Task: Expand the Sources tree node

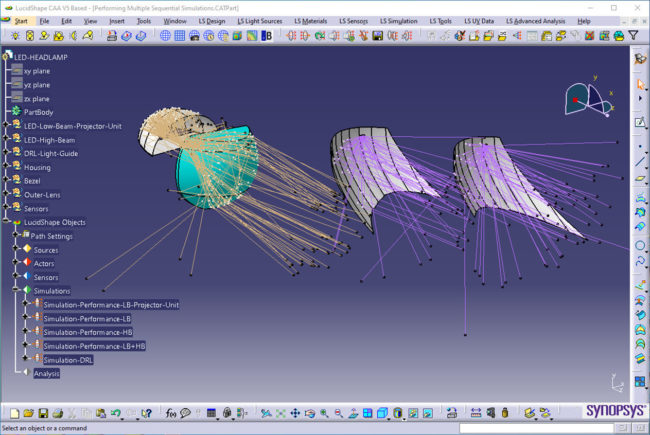Action: tap(15, 250)
